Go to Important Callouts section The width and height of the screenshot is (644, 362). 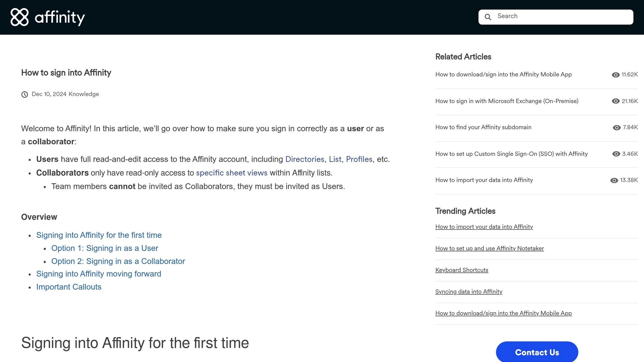click(x=69, y=287)
